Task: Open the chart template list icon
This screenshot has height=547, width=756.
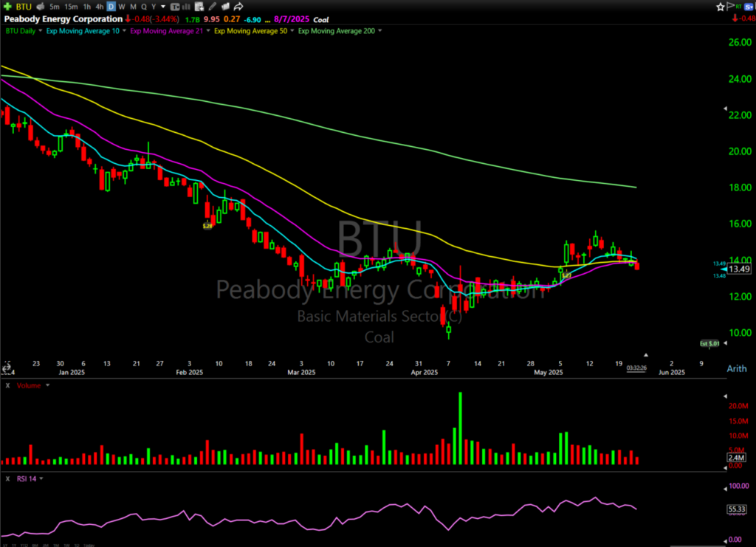Action: (x=199, y=7)
